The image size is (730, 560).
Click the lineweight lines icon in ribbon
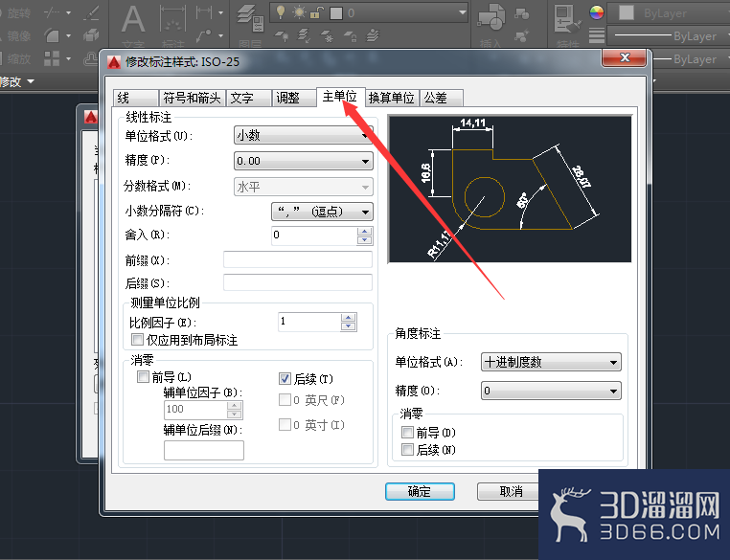pos(597,35)
